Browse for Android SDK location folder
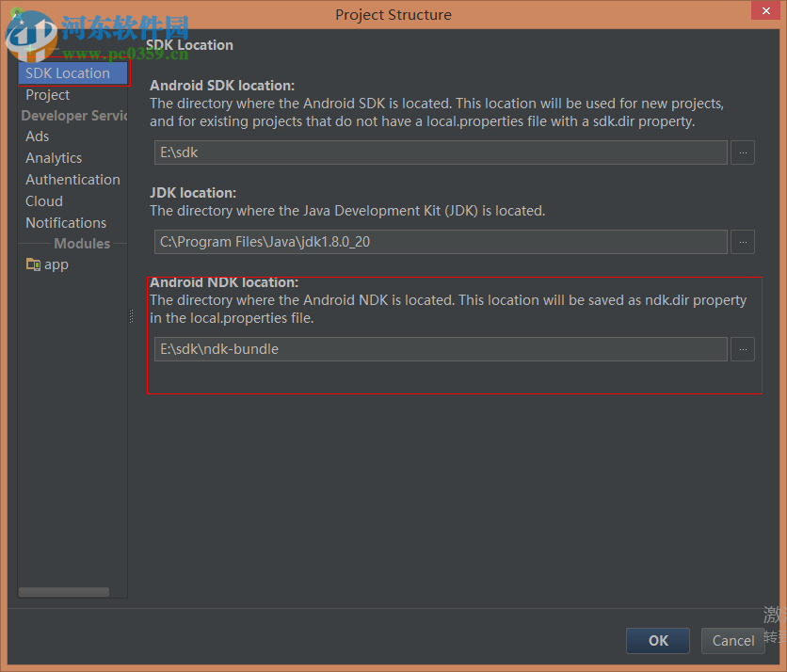 tap(743, 152)
